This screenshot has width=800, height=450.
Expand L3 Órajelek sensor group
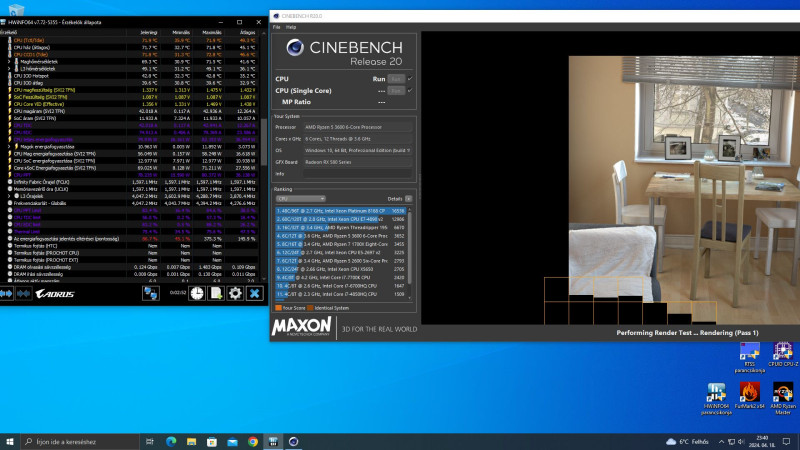click(x=9, y=196)
